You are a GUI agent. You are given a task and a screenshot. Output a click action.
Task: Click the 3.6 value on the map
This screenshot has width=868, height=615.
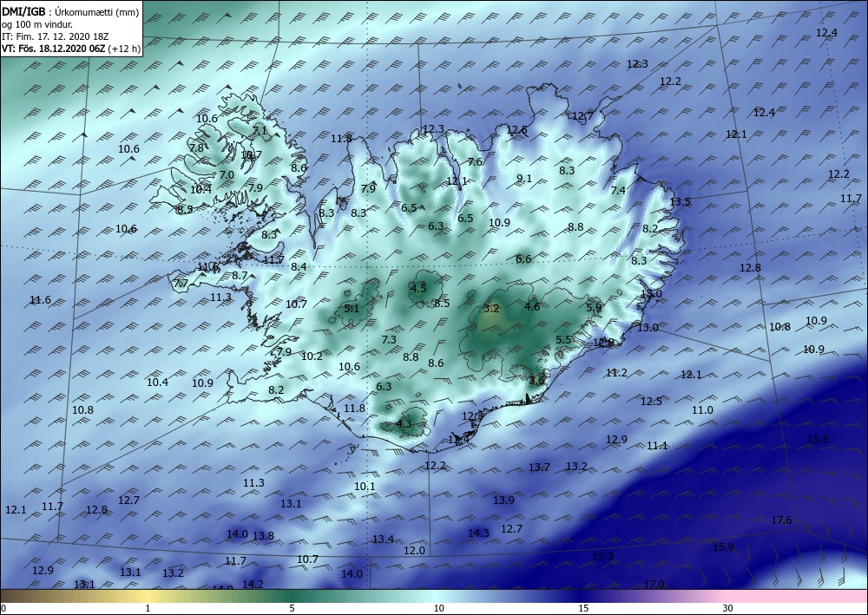coord(537,381)
